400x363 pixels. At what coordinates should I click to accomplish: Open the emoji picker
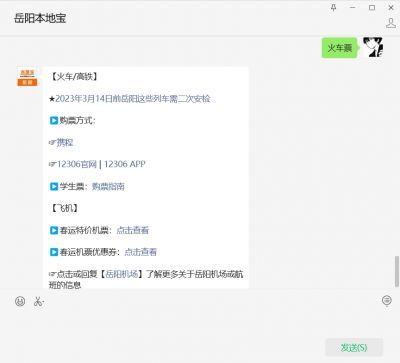coord(20,301)
